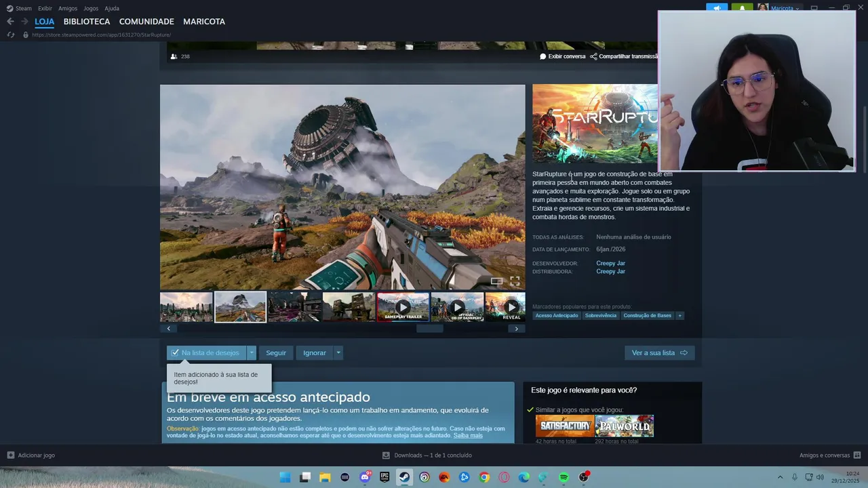
Task: Click the padlock icon beside the URL
Action: pyautogui.click(x=26, y=35)
